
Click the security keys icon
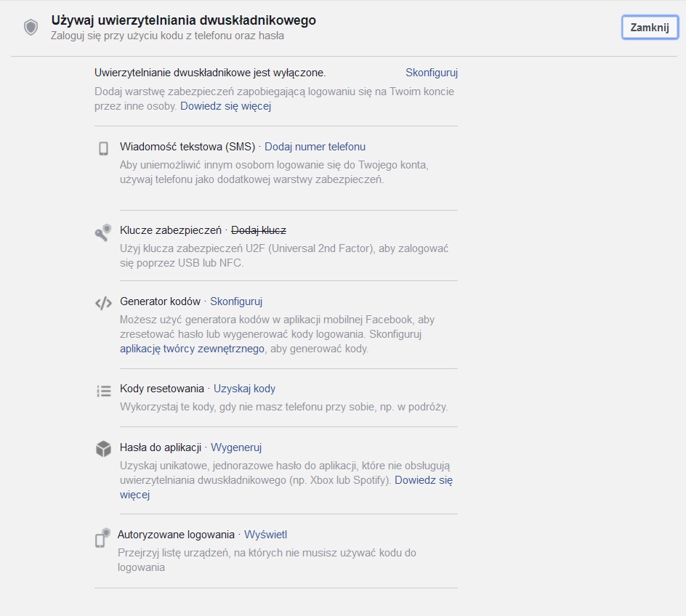click(x=103, y=232)
